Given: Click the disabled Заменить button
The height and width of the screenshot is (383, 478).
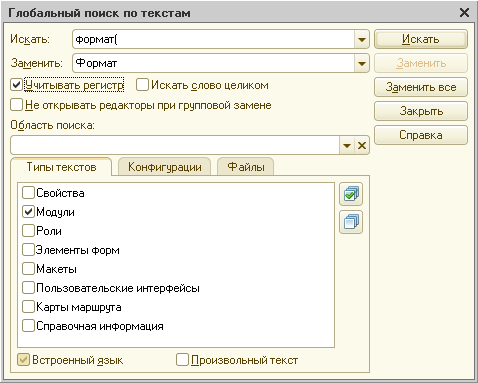Looking at the screenshot, I should click(421, 63).
